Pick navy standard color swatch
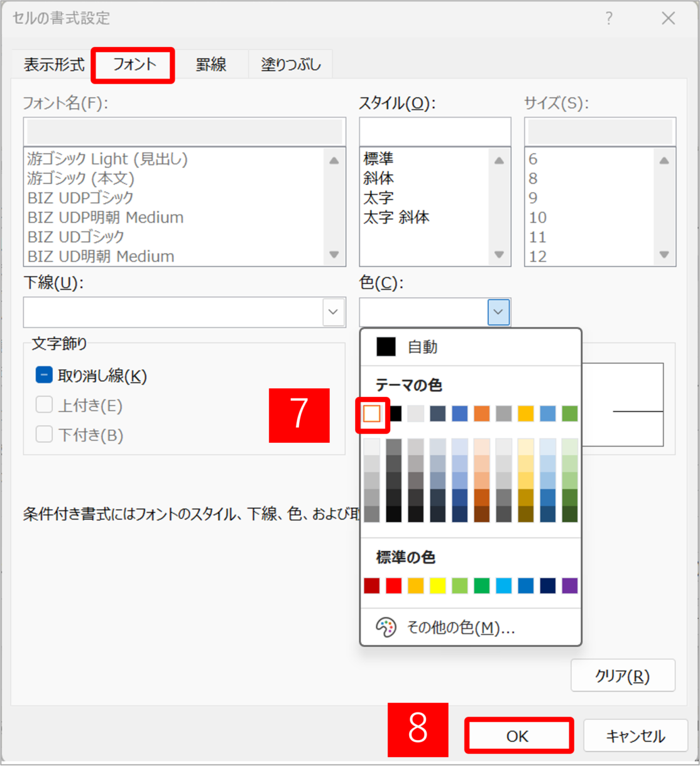Image resolution: width=700 pixels, height=779 pixels. (x=548, y=586)
